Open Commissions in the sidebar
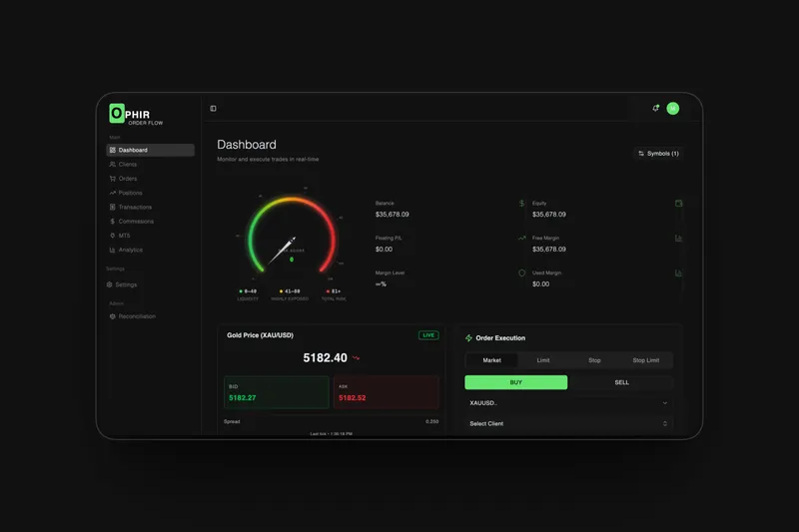Viewport: 799px width, 532px height. coord(151,222)
